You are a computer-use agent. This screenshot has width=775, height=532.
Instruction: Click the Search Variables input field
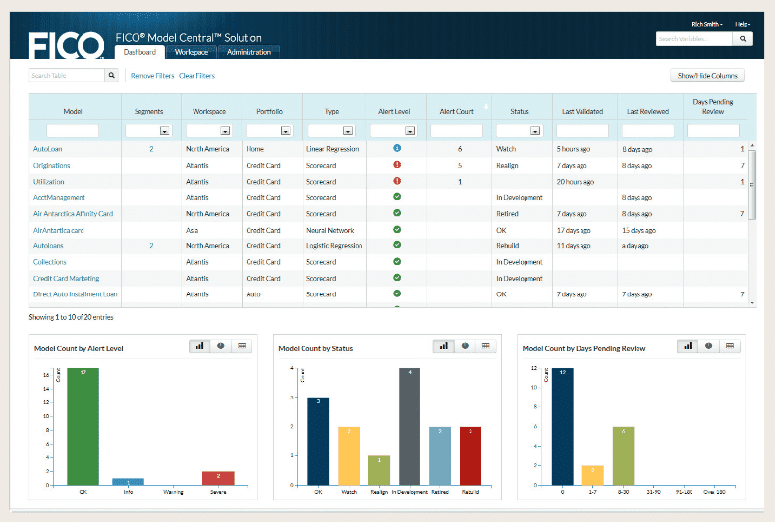pyautogui.click(x=693, y=39)
